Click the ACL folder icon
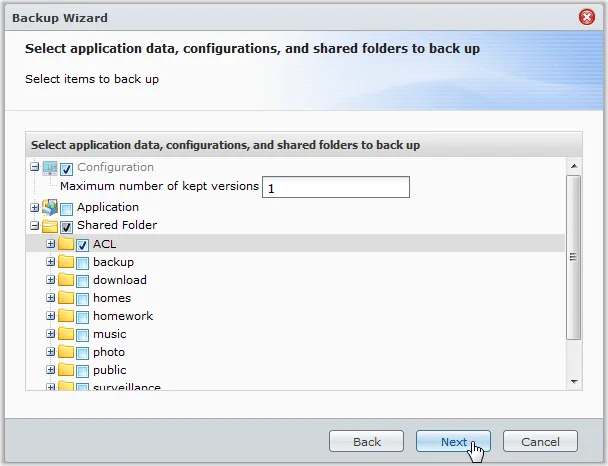 [66, 244]
